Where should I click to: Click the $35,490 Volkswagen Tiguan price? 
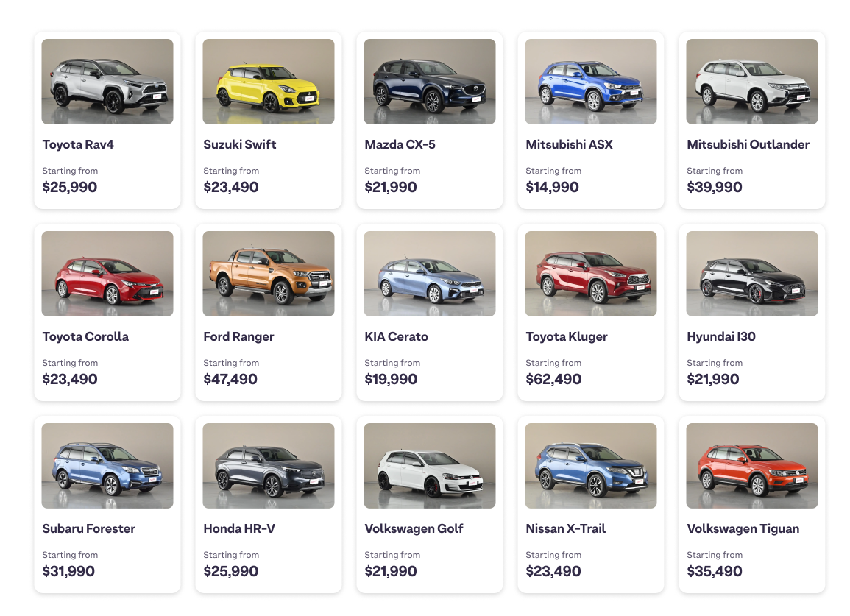[x=715, y=571]
